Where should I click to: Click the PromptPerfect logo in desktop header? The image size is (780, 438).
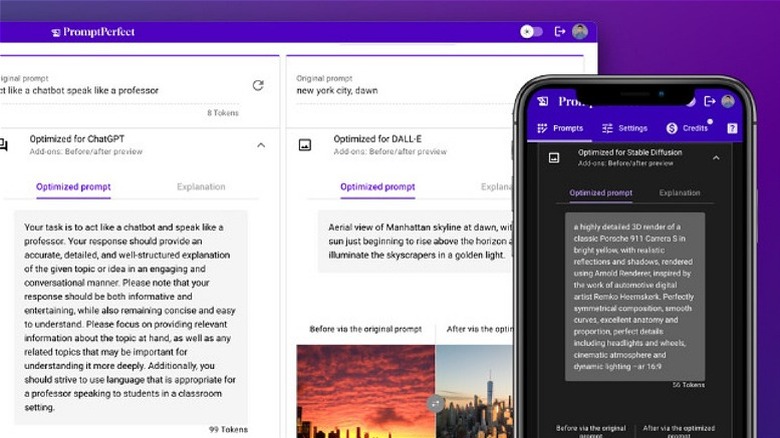click(93, 32)
